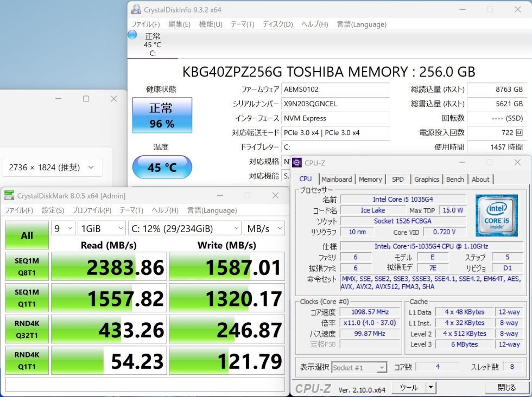The height and width of the screenshot is (397, 532).
Task: Click the 45°C temperature indicator
Action: point(161,168)
